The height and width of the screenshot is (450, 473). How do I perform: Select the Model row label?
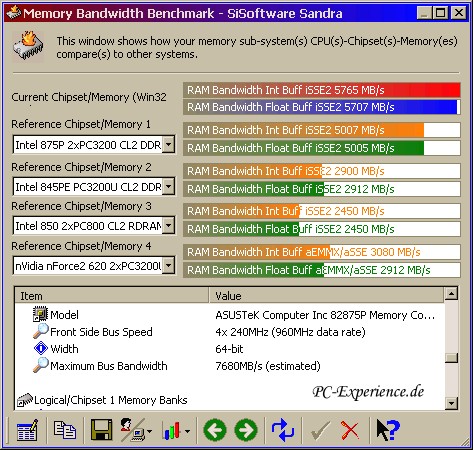(64, 315)
